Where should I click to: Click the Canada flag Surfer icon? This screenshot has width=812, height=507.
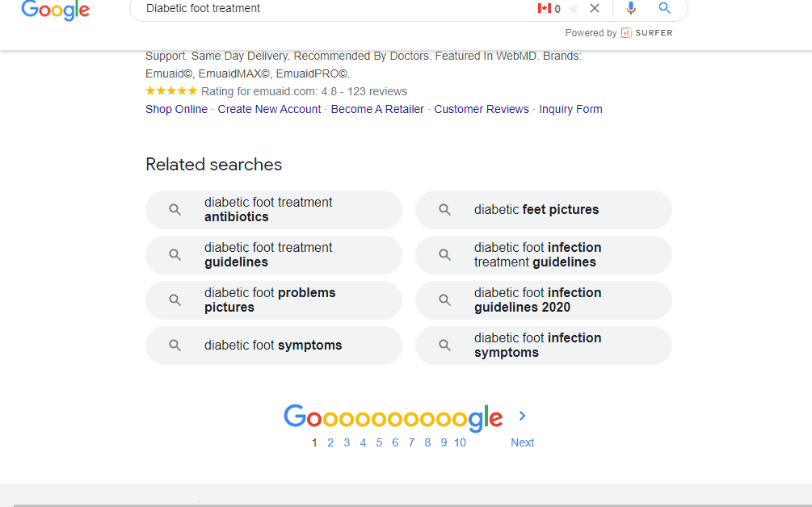coord(545,8)
